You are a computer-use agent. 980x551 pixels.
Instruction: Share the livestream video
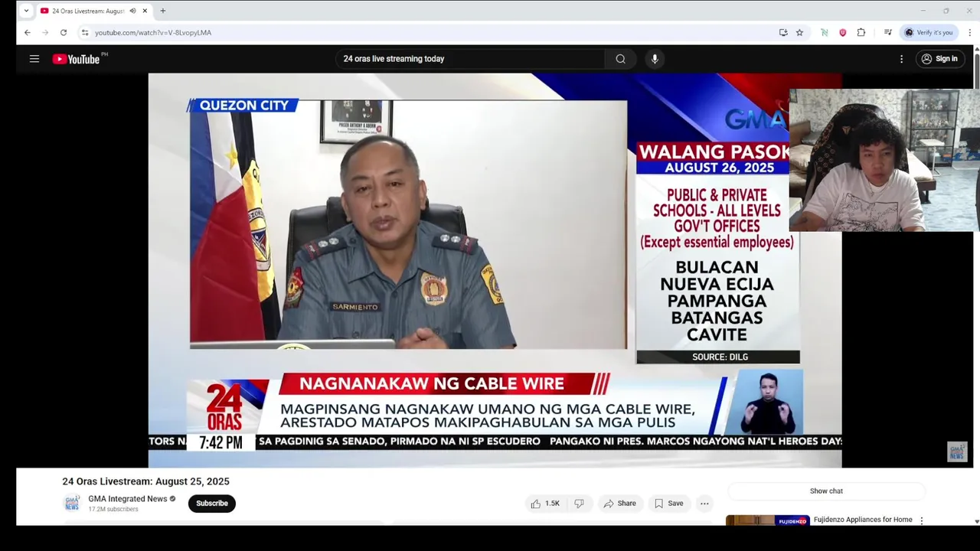(x=619, y=503)
